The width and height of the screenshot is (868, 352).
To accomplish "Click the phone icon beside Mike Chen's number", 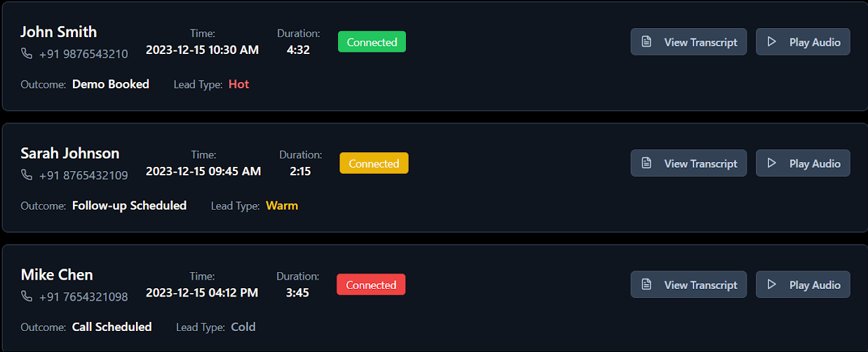I will [27, 296].
